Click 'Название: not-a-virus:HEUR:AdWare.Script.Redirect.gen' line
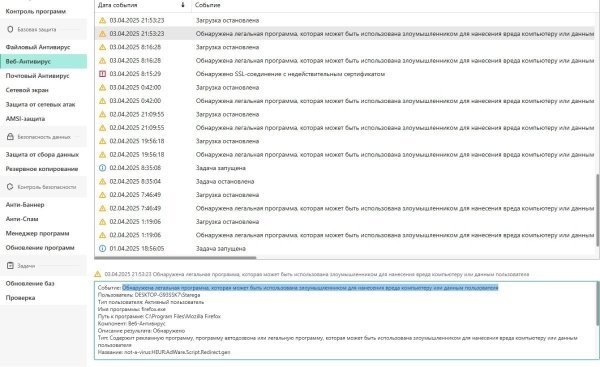The height and width of the screenshot is (367, 600). pos(164,352)
